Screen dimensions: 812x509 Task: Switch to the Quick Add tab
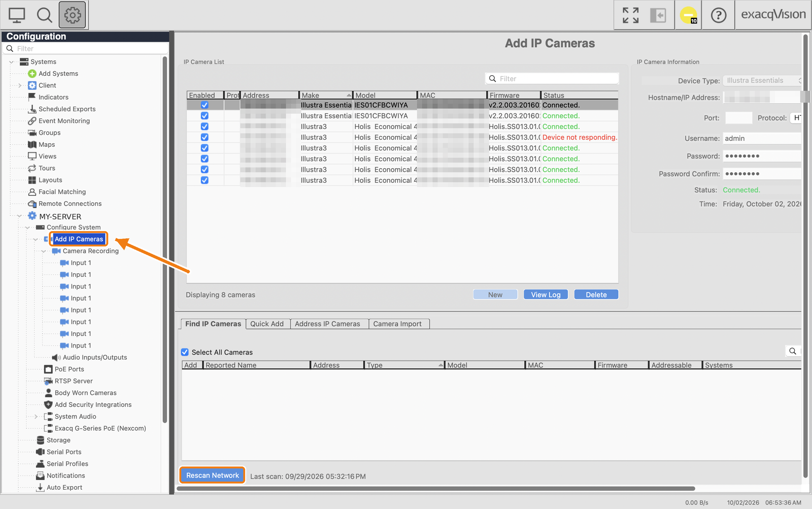coord(267,324)
